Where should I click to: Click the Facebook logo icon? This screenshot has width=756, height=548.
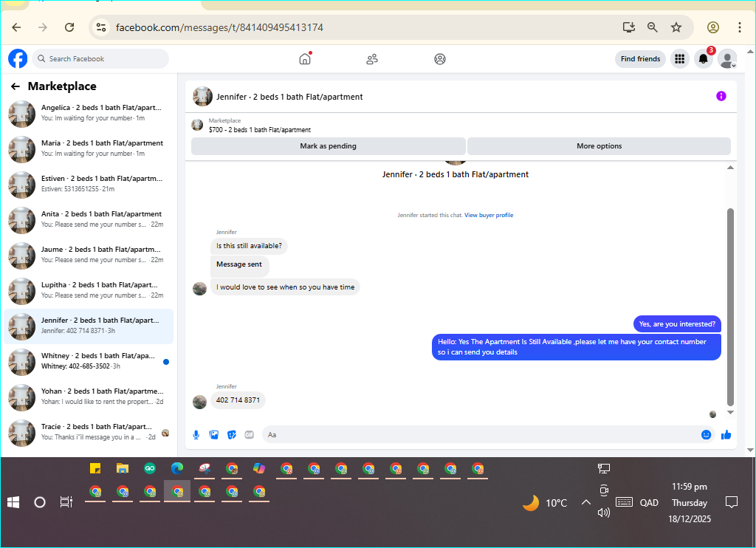pyautogui.click(x=18, y=59)
